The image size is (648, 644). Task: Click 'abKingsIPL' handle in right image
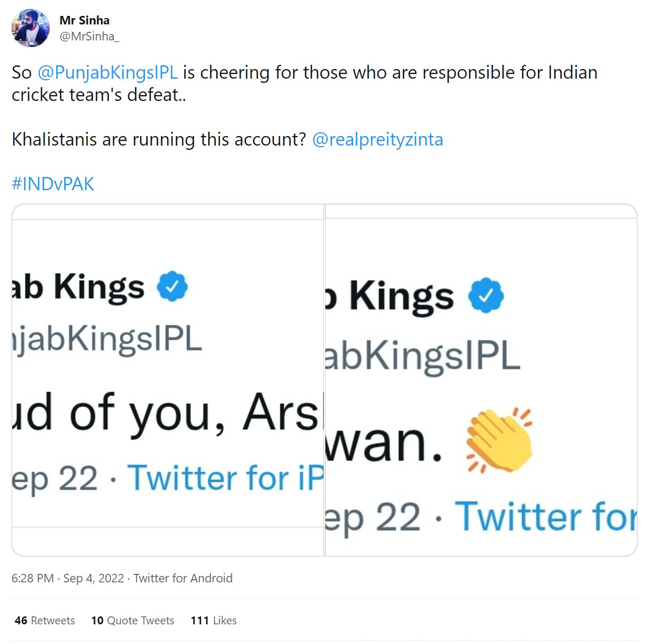(423, 356)
